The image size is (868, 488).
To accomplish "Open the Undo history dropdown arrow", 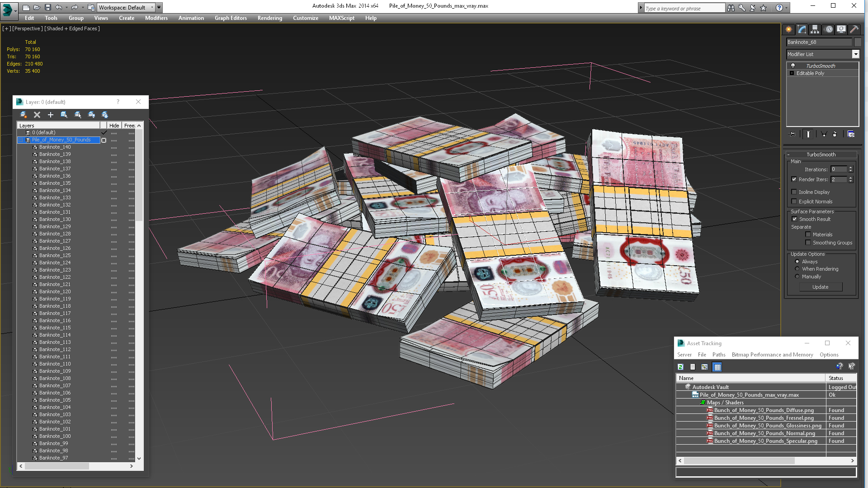I will coord(66,8).
